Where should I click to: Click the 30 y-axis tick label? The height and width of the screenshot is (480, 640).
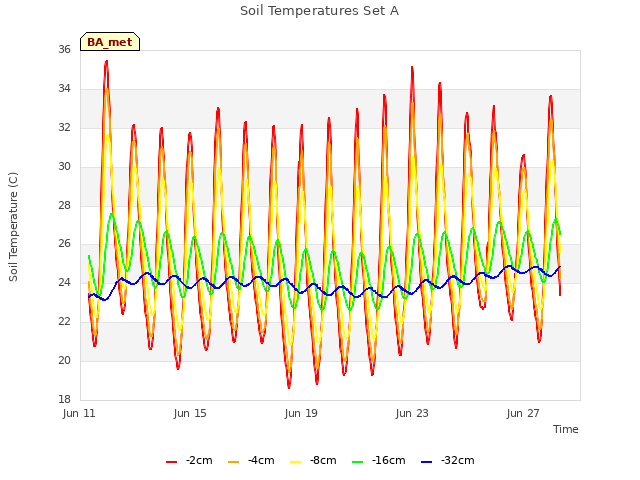[64, 167]
